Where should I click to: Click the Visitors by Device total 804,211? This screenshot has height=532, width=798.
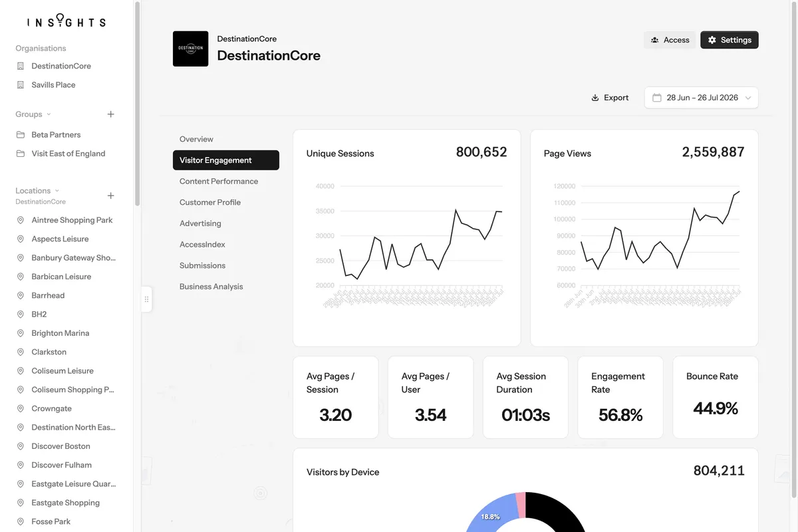(x=719, y=471)
